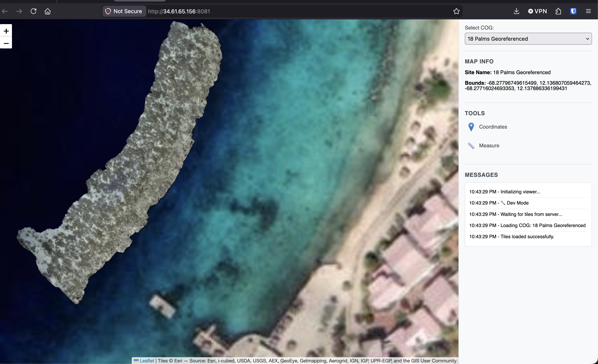Click the Measure ruler icon
Screen dimensions: 598x364
click(x=471, y=146)
